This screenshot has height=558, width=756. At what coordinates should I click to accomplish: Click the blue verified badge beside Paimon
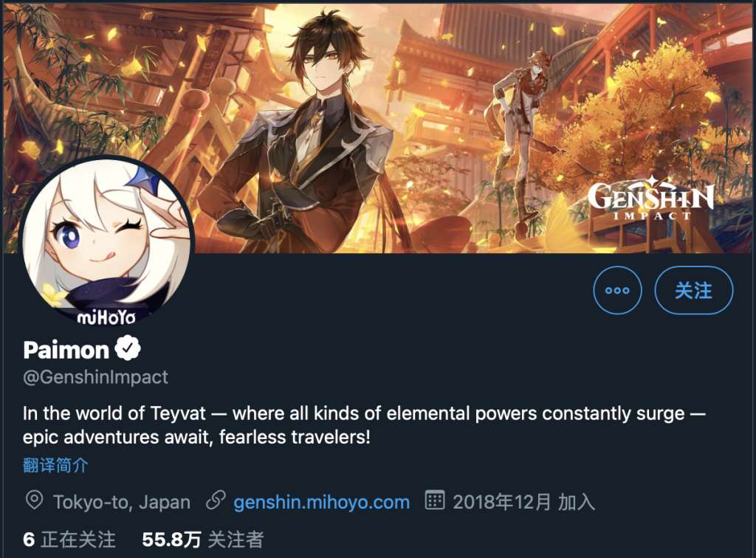coord(128,348)
